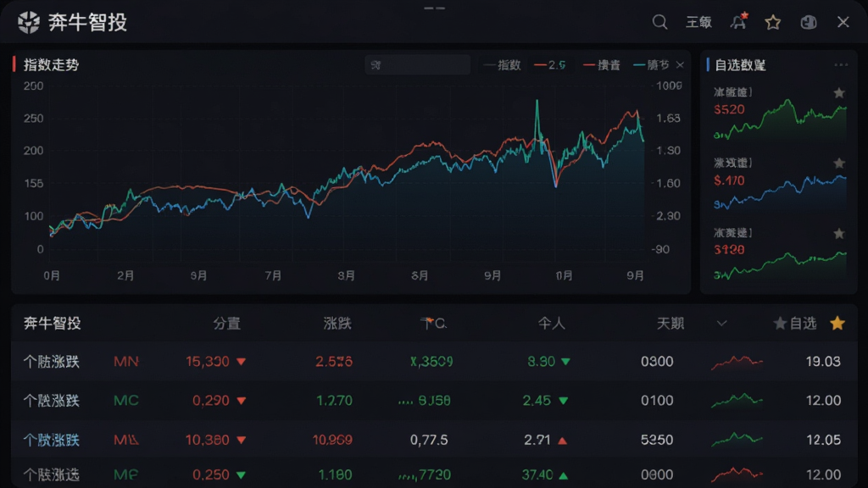Toggle the star on the $.170 watchlist card
The height and width of the screenshot is (488, 868).
click(x=839, y=164)
